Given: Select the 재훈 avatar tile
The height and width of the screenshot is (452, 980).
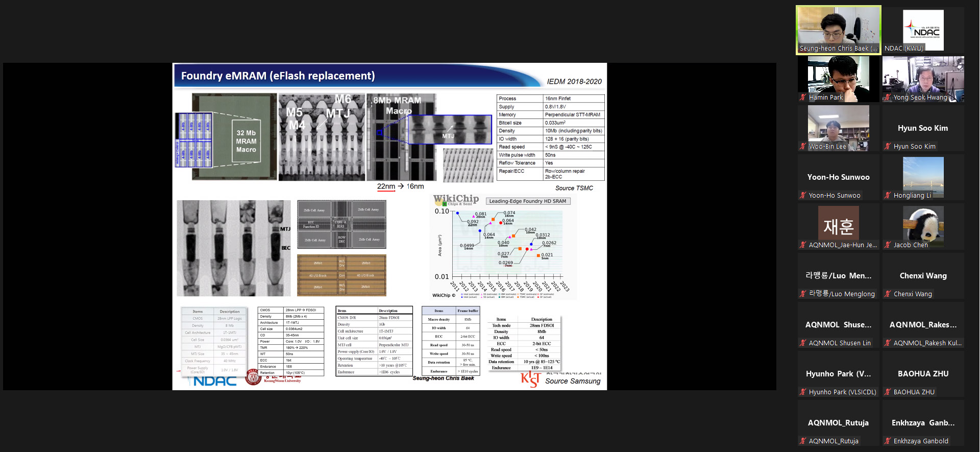Looking at the screenshot, I should [839, 226].
